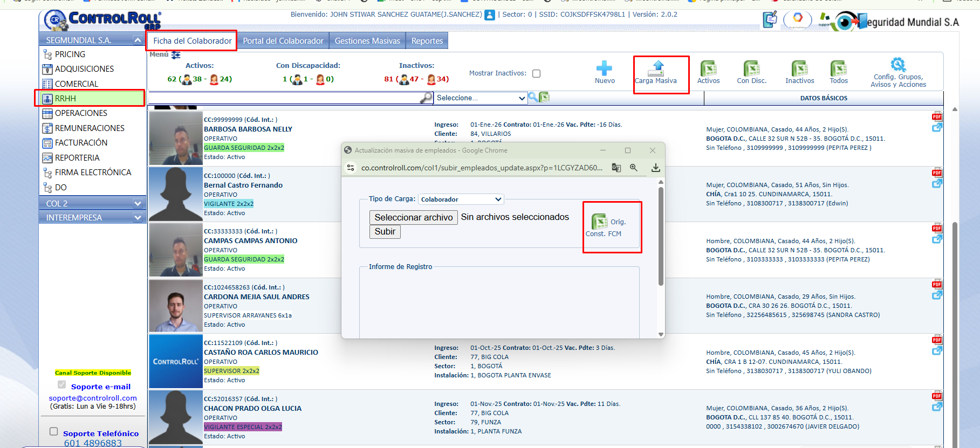Open Config. Grupos, Avisos y Acciones gear icon
Viewport: 980px width, 448px height.
[898, 65]
